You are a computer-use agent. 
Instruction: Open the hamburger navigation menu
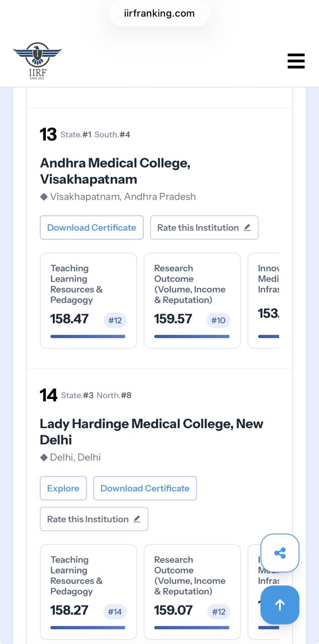(296, 60)
